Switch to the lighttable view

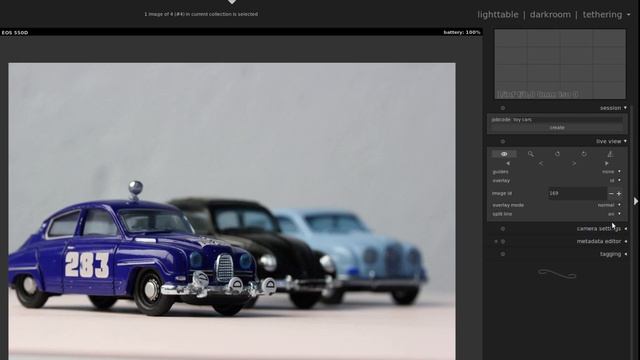click(498, 15)
